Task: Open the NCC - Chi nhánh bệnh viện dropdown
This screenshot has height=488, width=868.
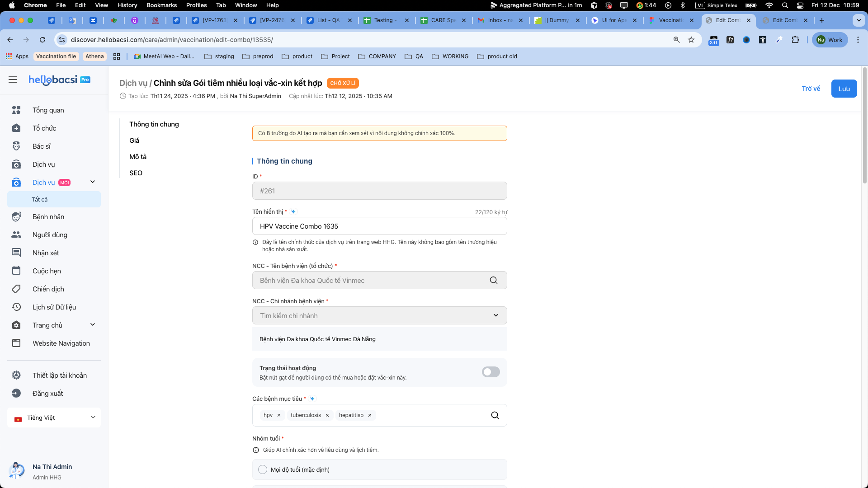Action: coord(495,315)
